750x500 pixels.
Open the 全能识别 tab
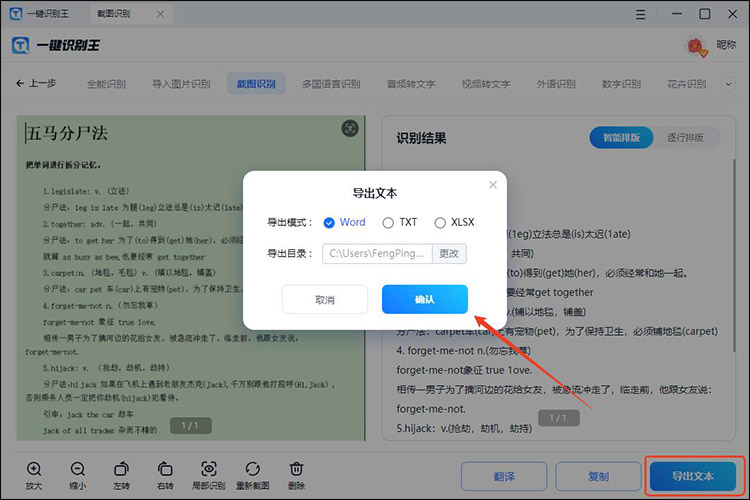point(106,84)
